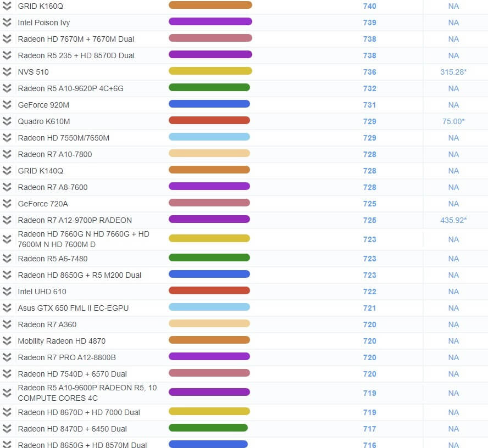Expand the GRID K140Q row chevron
Viewport: 488px width, 448px height.
7,171
